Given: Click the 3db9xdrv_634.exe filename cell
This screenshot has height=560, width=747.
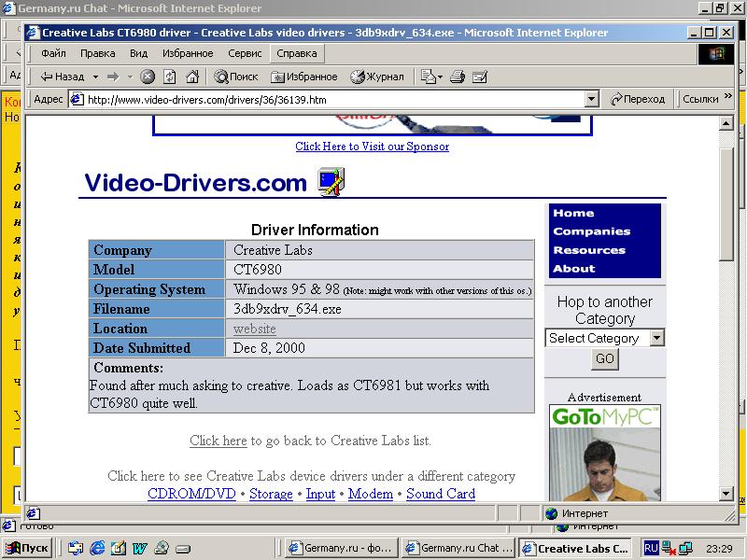Looking at the screenshot, I should pyautogui.click(x=379, y=309).
